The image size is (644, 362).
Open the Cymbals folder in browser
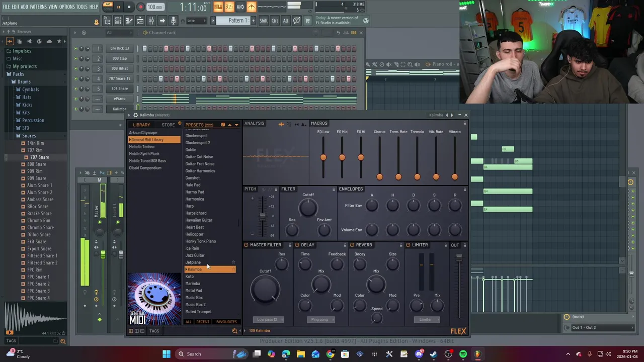30,89
